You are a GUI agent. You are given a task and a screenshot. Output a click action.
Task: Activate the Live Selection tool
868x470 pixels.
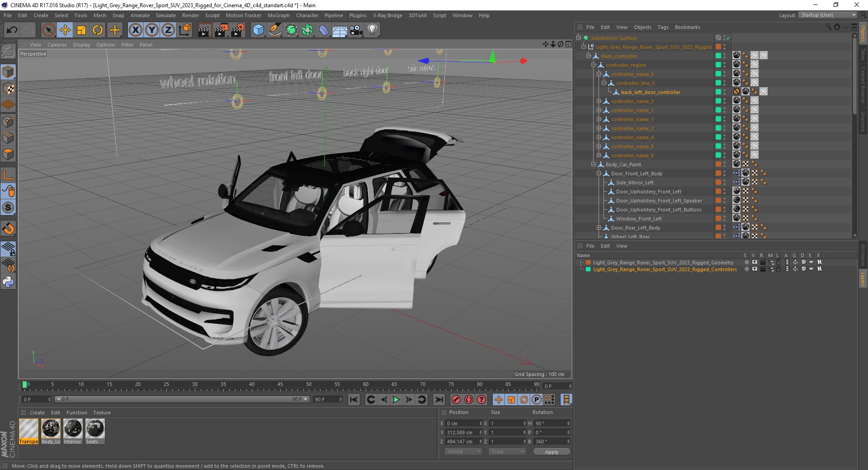(x=48, y=30)
